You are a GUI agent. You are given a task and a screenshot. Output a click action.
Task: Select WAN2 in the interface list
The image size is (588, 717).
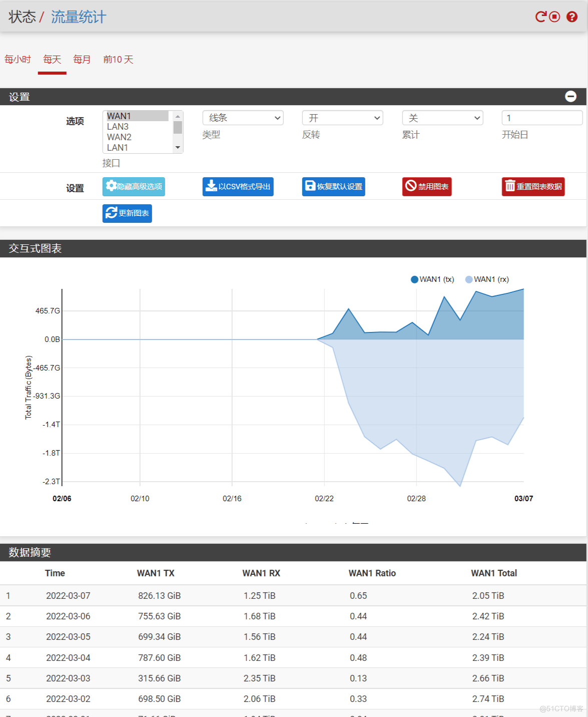click(x=137, y=137)
